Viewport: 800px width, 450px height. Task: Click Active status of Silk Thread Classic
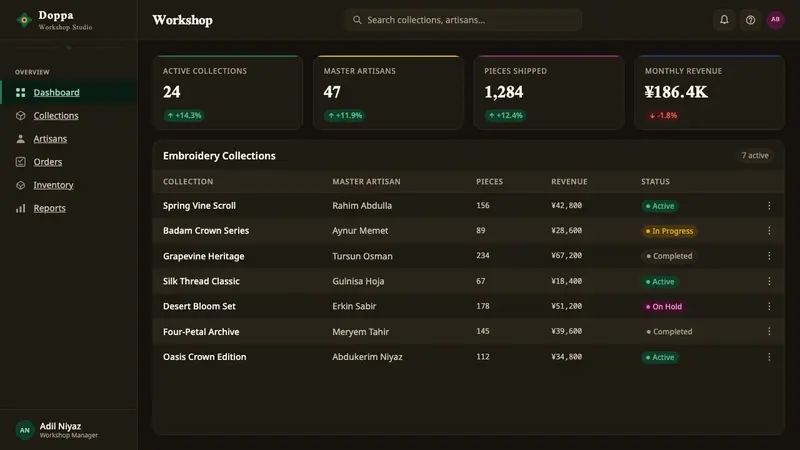coord(660,282)
